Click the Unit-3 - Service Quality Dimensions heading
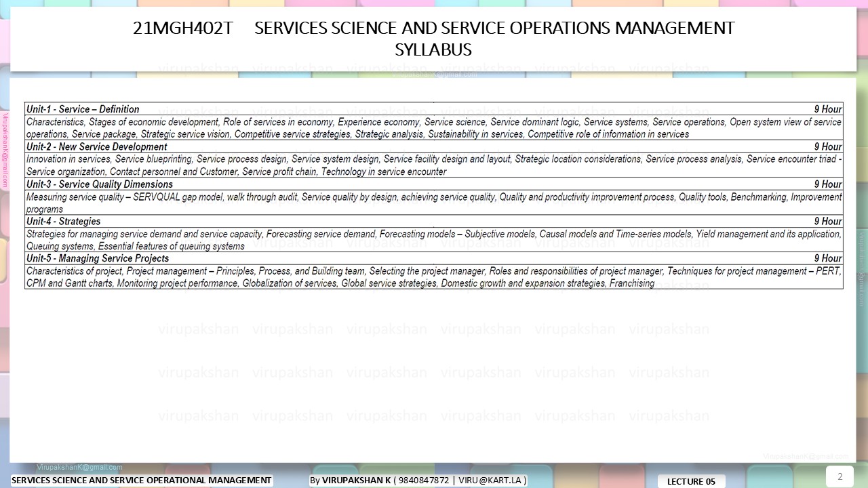868x488 pixels. (100, 184)
